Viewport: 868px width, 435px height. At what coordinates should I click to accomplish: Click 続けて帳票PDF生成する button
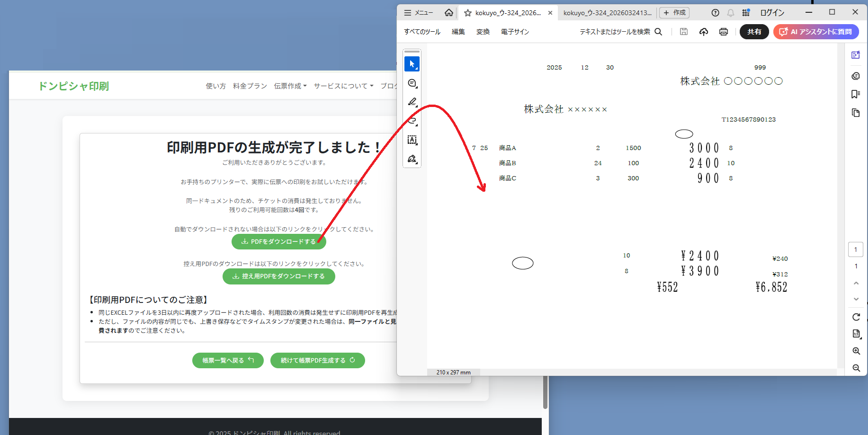coord(317,360)
